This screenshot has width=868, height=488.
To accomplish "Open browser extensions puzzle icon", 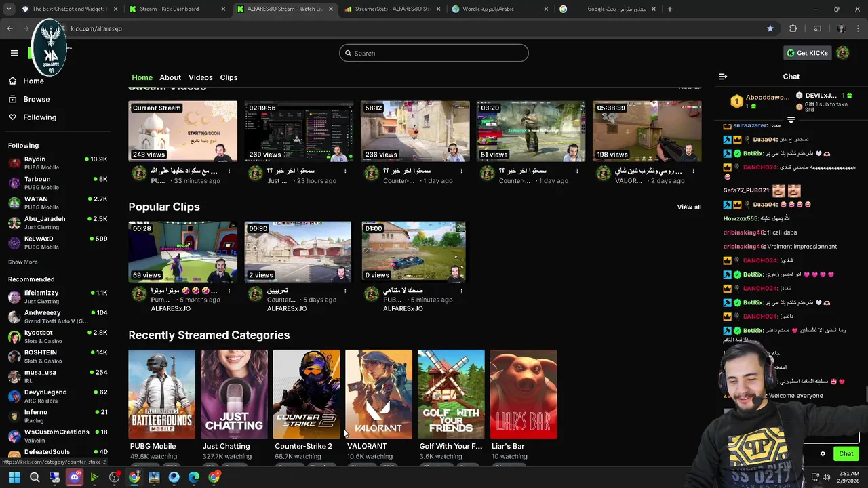I will [x=793, y=28].
